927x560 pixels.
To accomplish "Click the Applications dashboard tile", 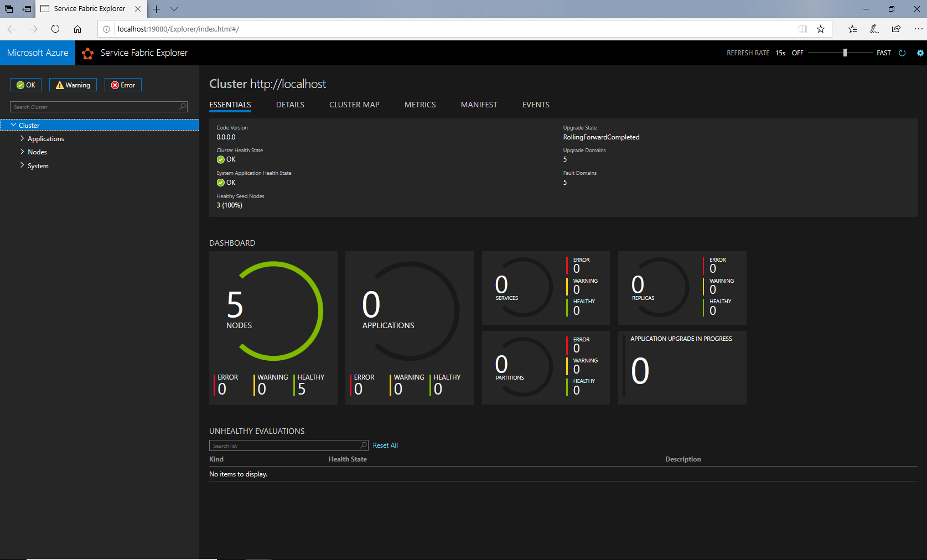I will 410,328.
